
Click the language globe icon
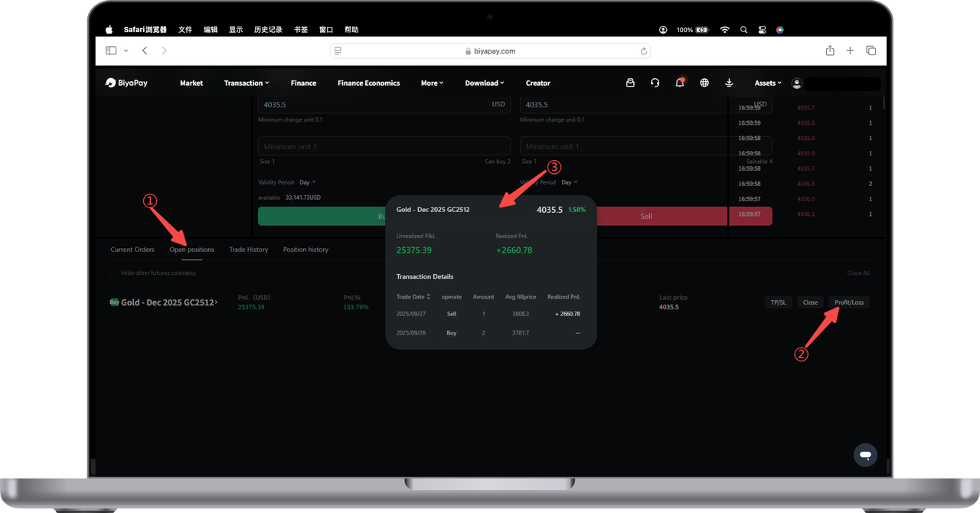(704, 83)
